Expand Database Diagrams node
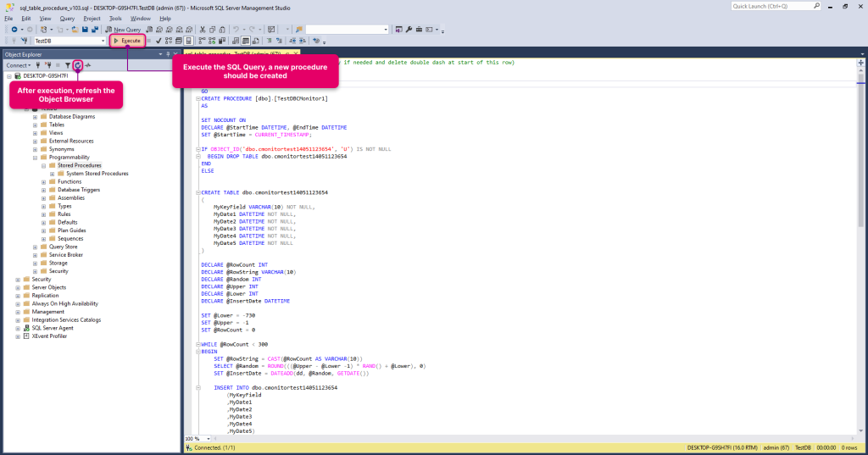Viewport: 868px width, 455px height. [x=35, y=117]
